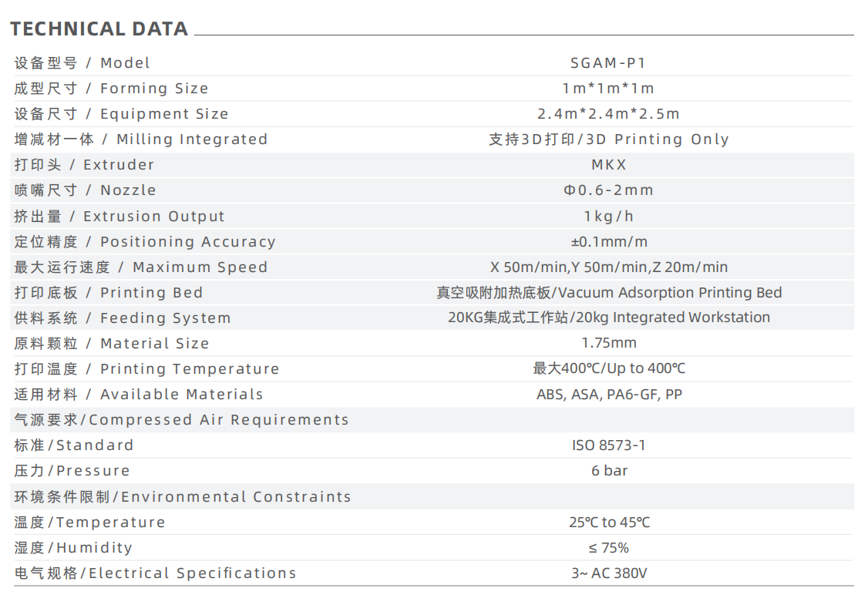Image resolution: width=868 pixels, height=605 pixels.
Task: Select the Φ0.6-2mm nozzle value
Action: (608, 190)
